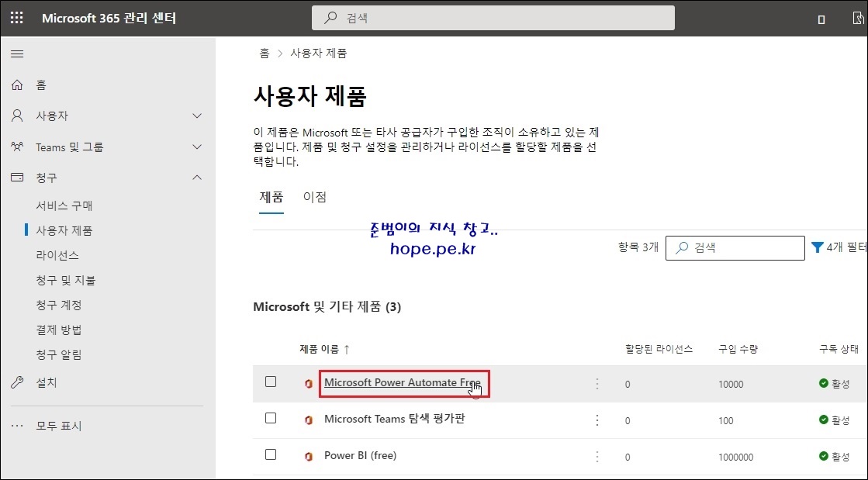Open more actions for Microsoft Teams 탐색 평가판
The height and width of the screenshot is (480, 868).
point(597,420)
